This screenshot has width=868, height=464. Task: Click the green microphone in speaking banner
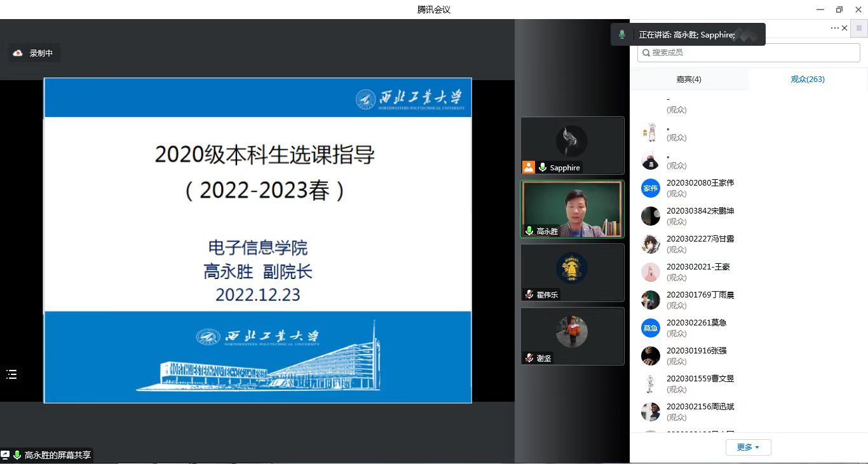coord(622,35)
